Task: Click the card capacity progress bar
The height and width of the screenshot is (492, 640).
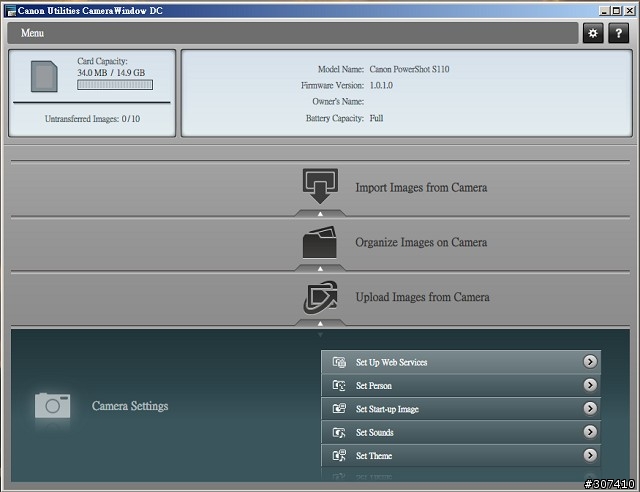Action: point(115,85)
